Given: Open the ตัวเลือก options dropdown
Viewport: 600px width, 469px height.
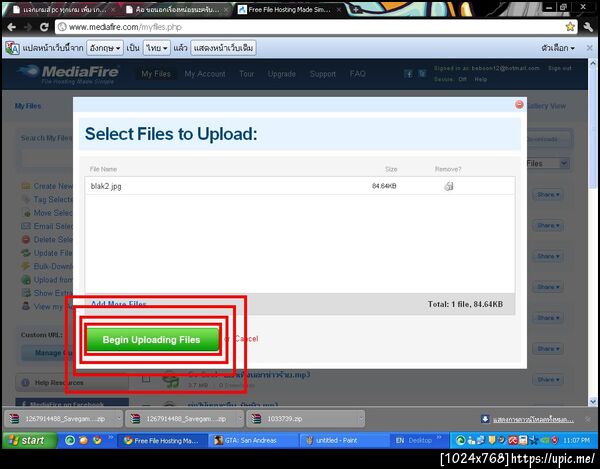Looking at the screenshot, I should click(x=558, y=48).
